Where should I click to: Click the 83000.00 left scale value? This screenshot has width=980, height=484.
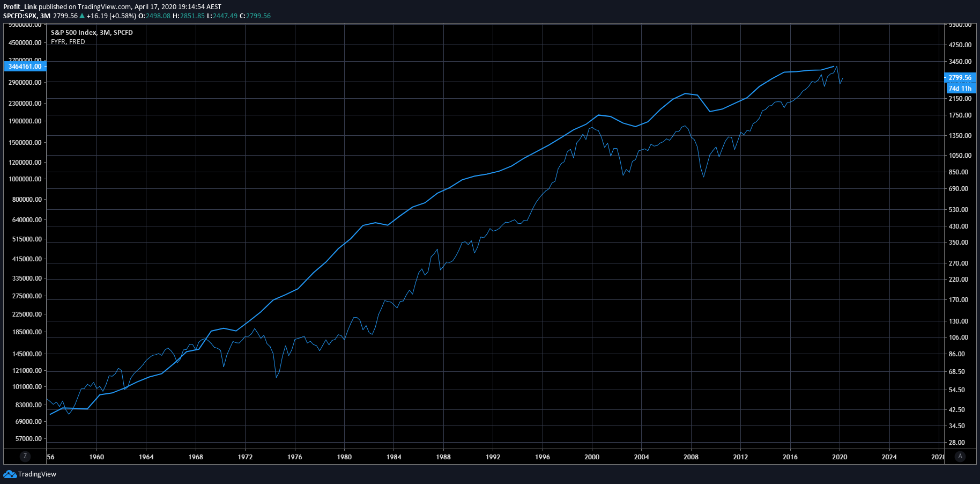pyautogui.click(x=28, y=405)
